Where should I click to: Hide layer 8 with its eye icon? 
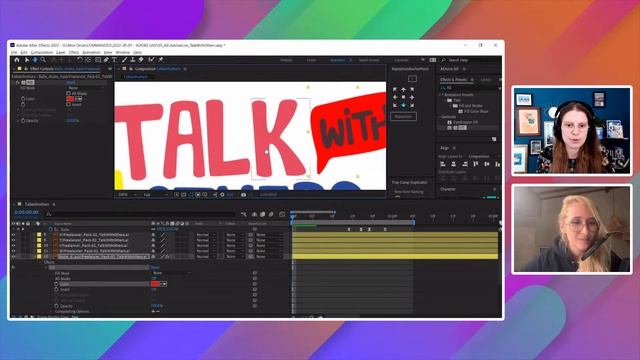[x=13, y=235]
